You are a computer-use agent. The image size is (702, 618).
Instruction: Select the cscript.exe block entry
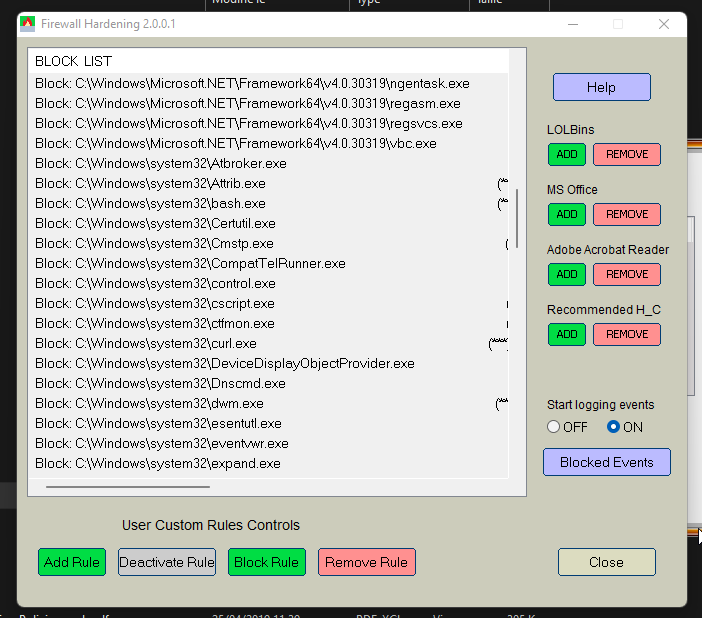[268, 304]
